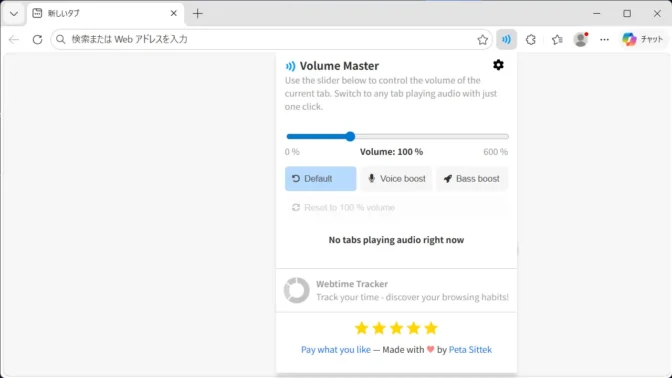Image resolution: width=672 pixels, height=378 pixels.
Task: Click the No tabs playing audio message
Action: coord(396,240)
